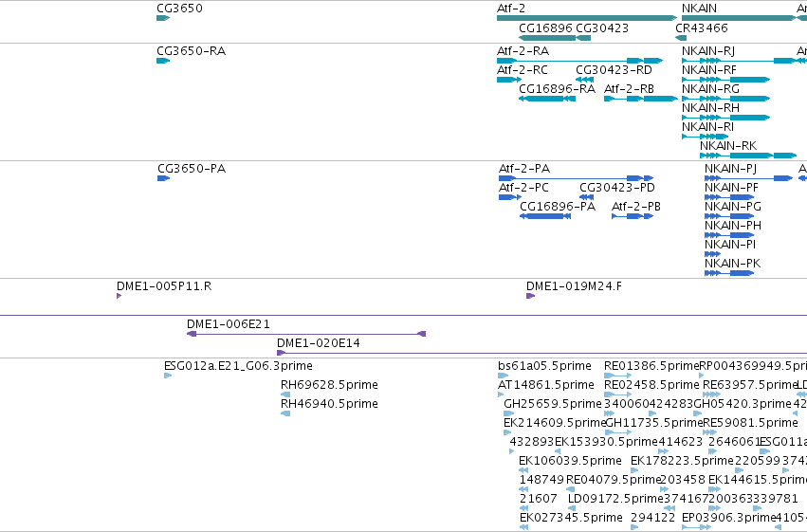Click the CG3650 gene label
Viewport: 807px width, 532px height.
click(179, 9)
